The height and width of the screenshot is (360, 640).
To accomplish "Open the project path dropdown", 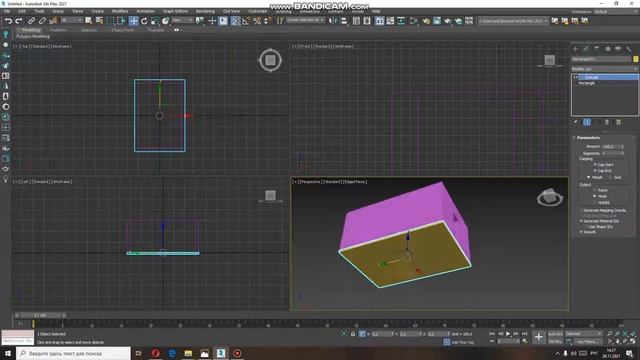I will tap(513, 20).
